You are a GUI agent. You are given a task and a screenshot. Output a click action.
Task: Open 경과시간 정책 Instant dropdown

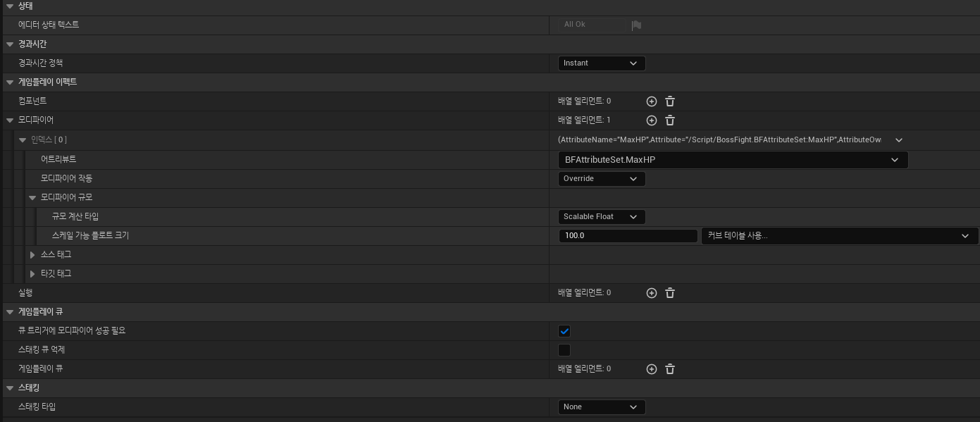point(602,63)
